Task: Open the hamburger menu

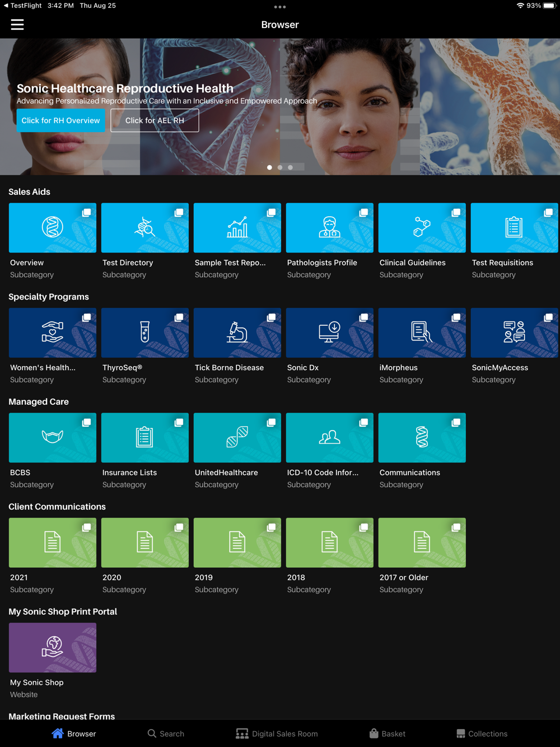Action: pyautogui.click(x=17, y=25)
